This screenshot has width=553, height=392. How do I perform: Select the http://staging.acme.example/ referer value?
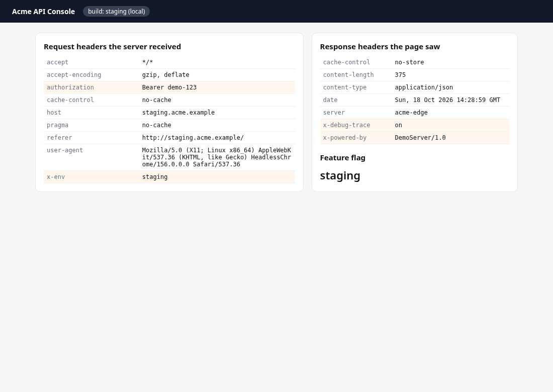pos(193,138)
